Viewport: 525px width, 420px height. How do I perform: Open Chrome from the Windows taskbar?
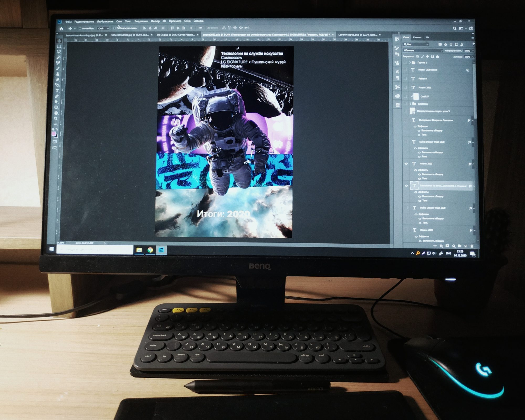150,250
